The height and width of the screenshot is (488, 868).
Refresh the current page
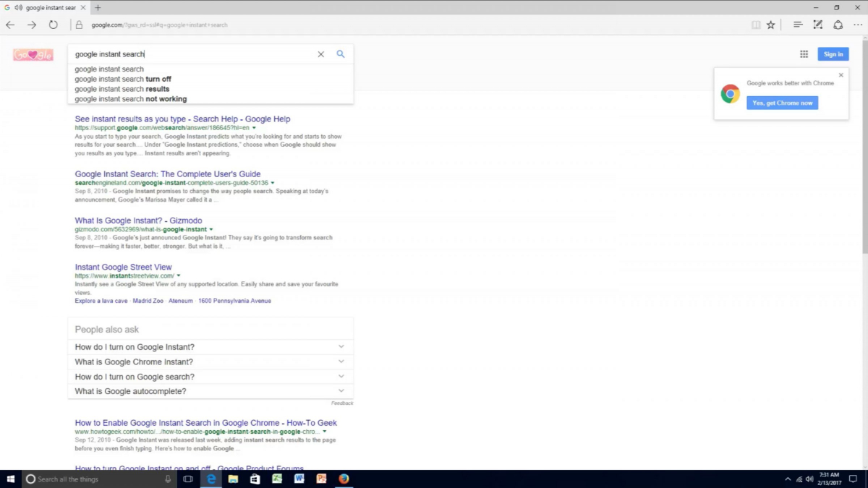[53, 25]
